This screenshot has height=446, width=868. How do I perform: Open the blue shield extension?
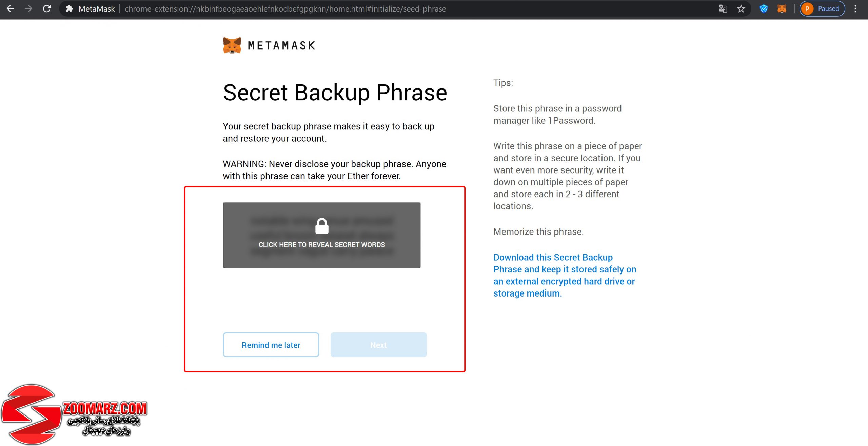tap(764, 9)
